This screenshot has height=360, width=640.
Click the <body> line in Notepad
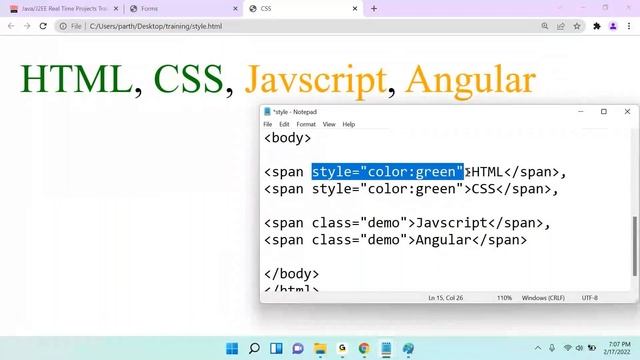click(x=288, y=138)
